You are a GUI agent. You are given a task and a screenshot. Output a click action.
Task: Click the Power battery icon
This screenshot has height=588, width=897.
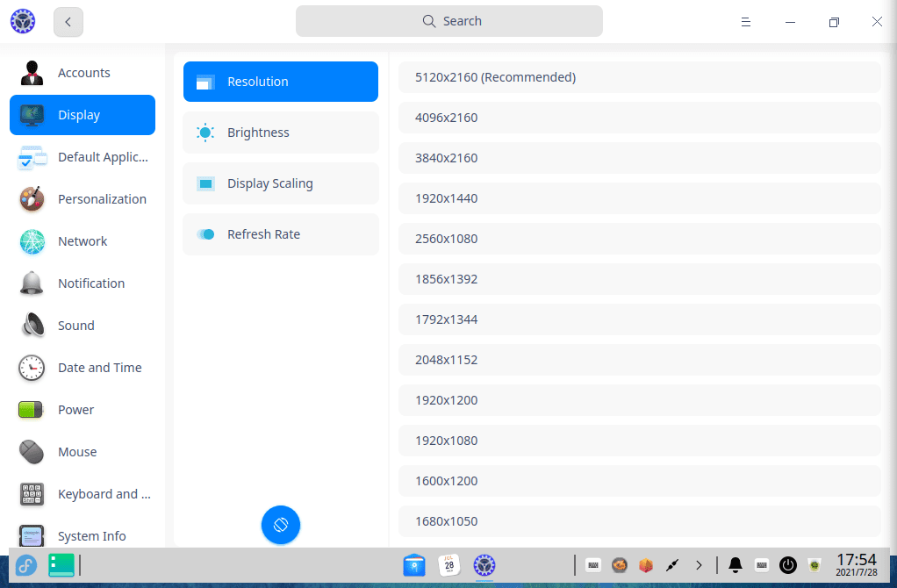[x=31, y=410]
